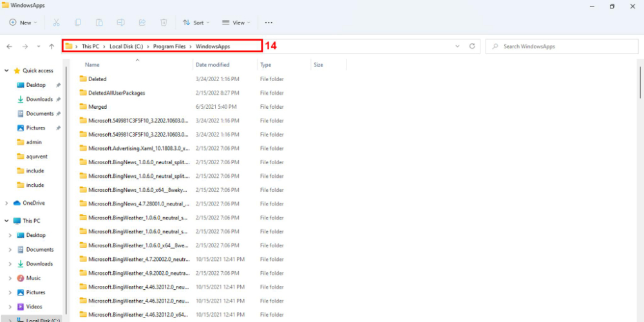Expand Downloads under This PC
Screen dimensions: 644x322
(x=10, y=263)
